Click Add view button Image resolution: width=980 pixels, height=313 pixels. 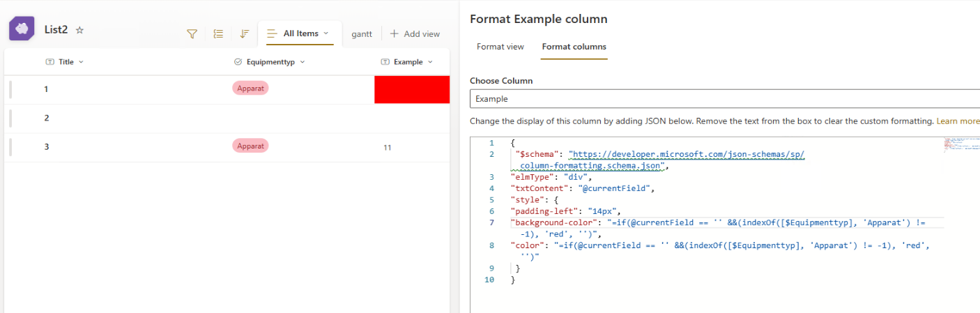[415, 33]
